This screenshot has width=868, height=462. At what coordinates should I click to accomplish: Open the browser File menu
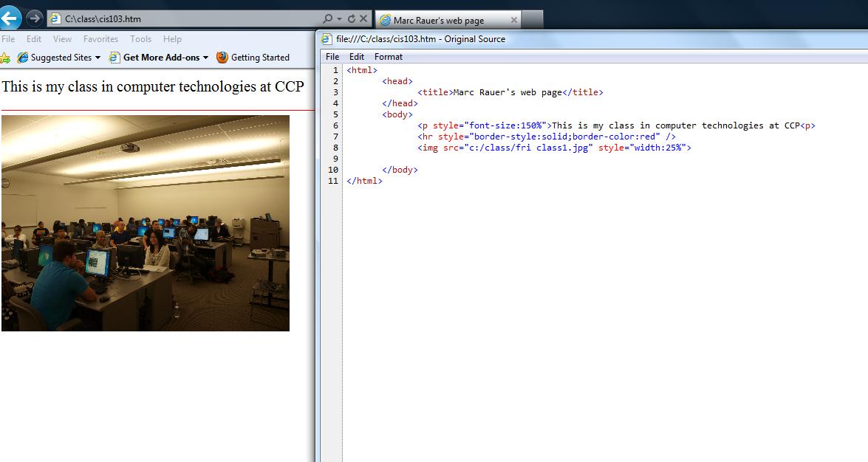[x=8, y=38]
